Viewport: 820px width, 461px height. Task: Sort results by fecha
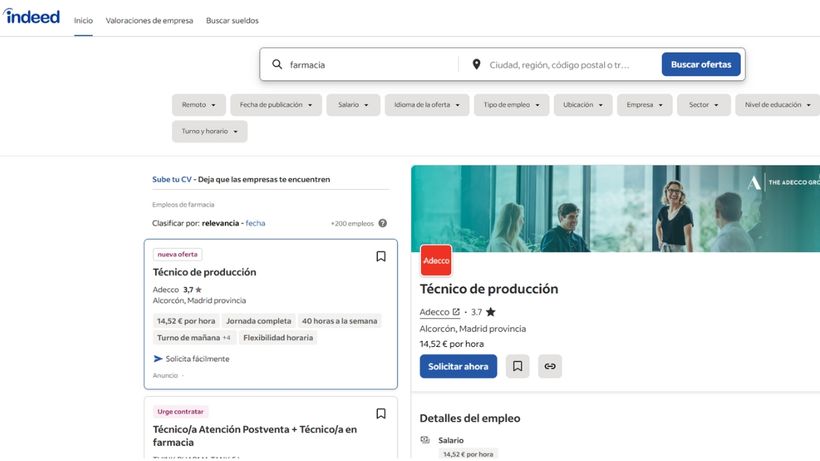(255, 223)
